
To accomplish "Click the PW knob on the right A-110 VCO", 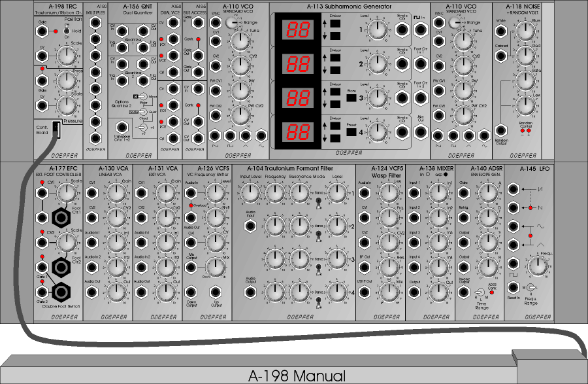I will (x=463, y=90).
